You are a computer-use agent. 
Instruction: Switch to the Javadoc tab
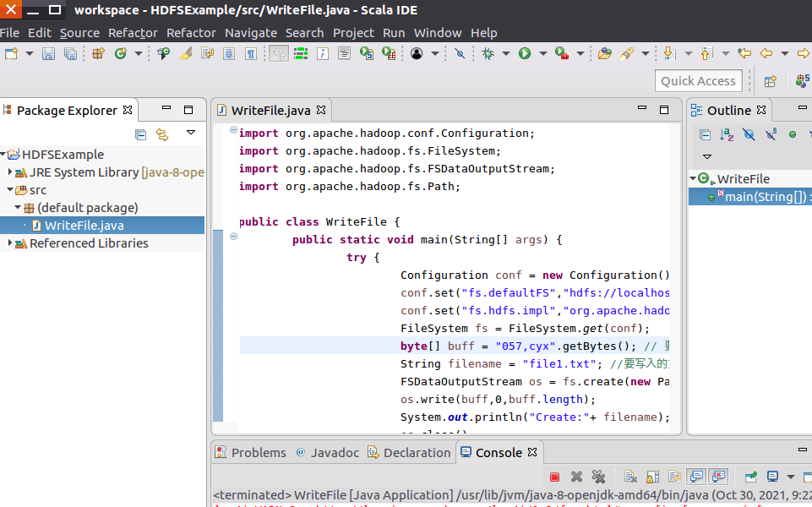click(327, 453)
